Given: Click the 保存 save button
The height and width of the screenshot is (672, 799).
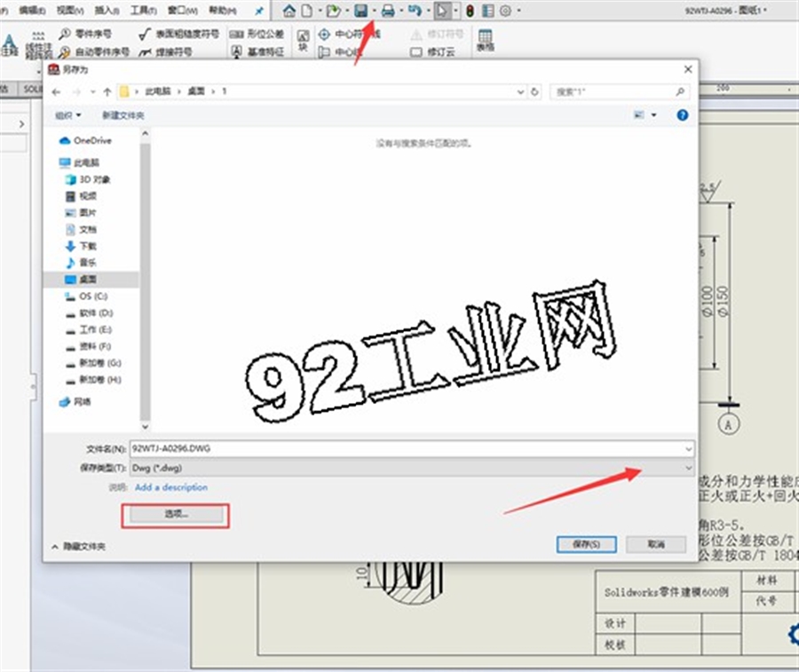Looking at the screenshot, I should 587,544.
